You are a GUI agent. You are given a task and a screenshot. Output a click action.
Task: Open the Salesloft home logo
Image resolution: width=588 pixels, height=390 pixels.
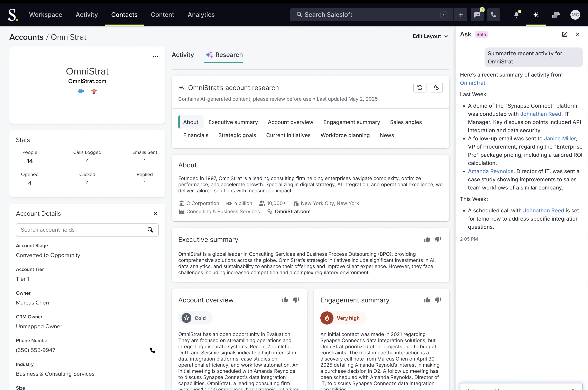click(13, 15)
